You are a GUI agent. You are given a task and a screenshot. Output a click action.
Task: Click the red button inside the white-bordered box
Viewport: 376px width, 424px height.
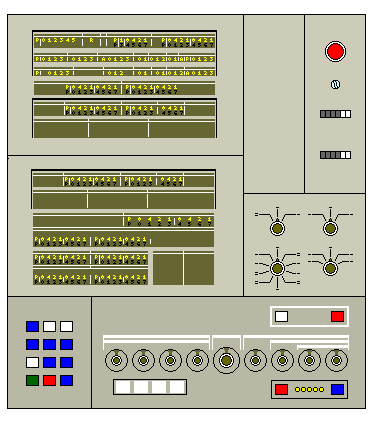337,316
